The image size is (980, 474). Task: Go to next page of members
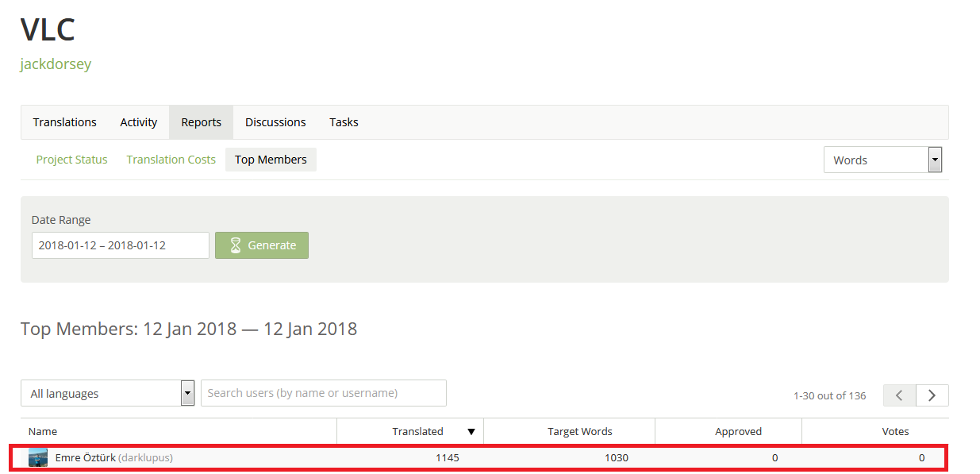click(x=932, y=395)
